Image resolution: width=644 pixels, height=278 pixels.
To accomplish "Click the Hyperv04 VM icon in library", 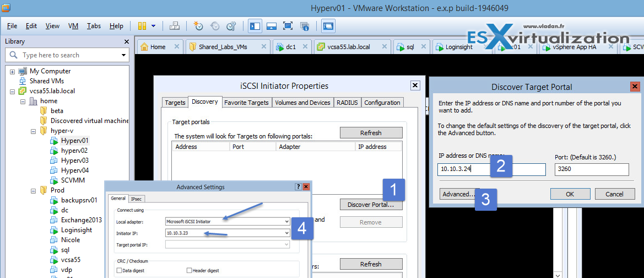I will pyautogui.click(x=55, y=170).
